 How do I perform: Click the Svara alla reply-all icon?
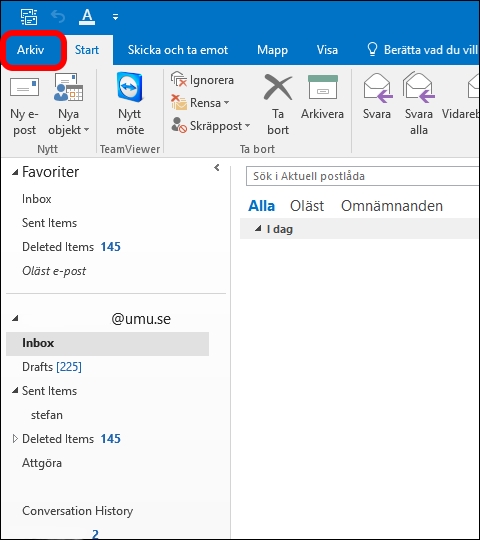pyautogui.click(x=418, y=87)
